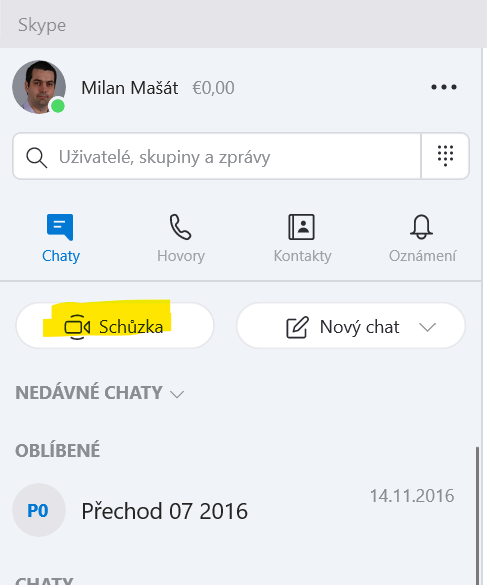Click the magnifying glass search icon

click(x=37, y=157)
